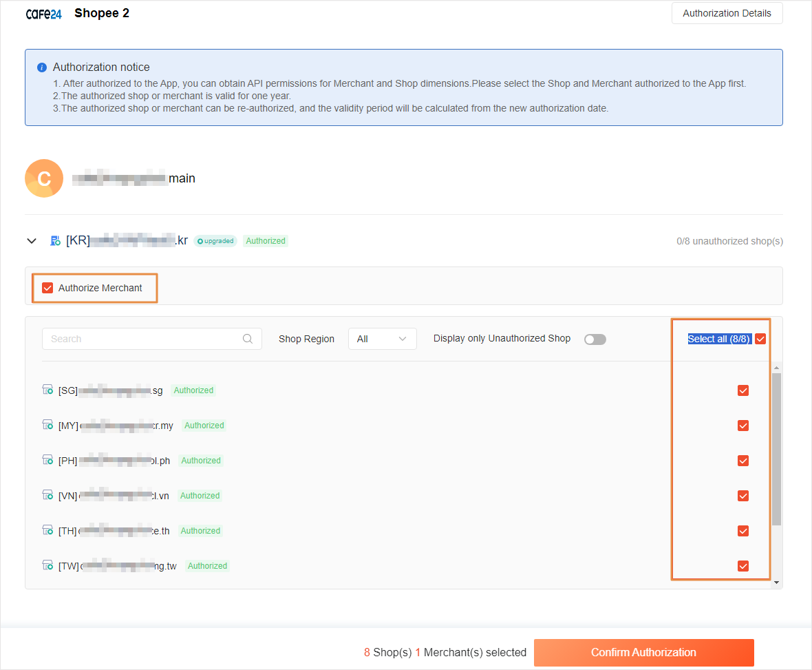Uncheck the TW shop checkbox
The width and height of the screenshot is (812, 670).
coord(743,566)
